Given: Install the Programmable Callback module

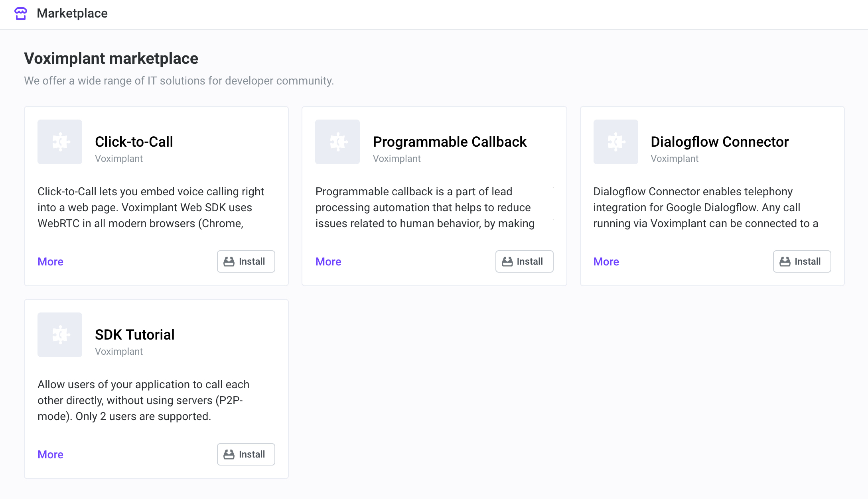Looking at the screenshot, I should tap(524, 261).
